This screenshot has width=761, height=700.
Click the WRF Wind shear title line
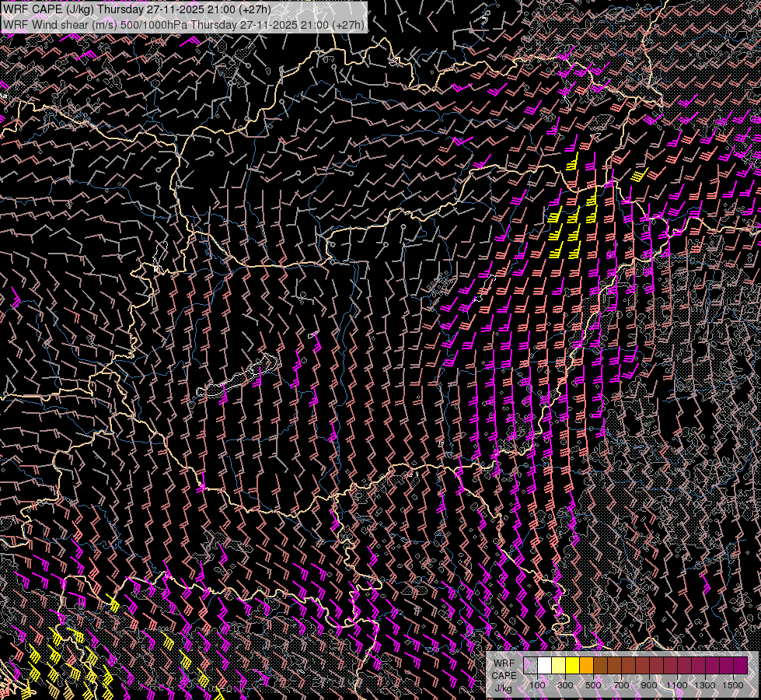pyautogui.click(x=184, y=24)
